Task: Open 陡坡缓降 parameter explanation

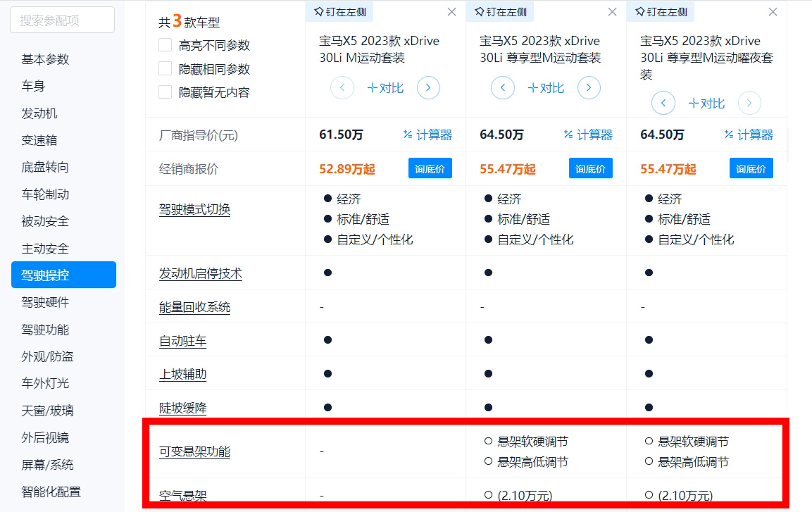Action: 183,408
